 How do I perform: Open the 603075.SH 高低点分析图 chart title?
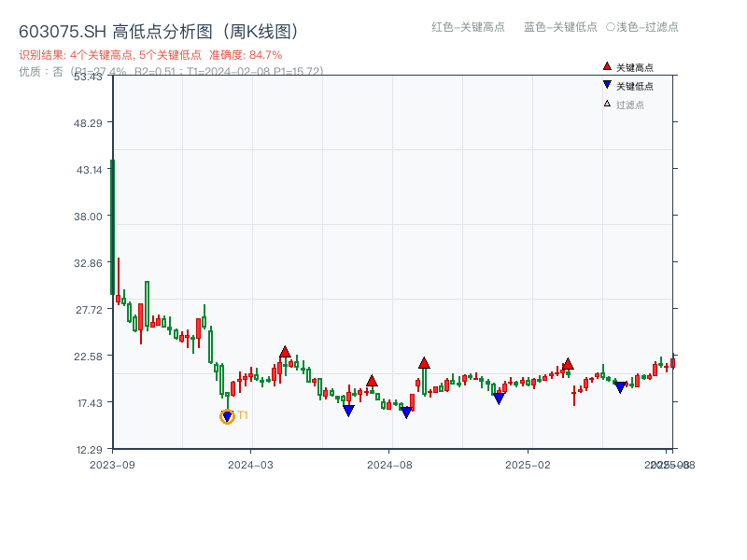coord(159,31)
